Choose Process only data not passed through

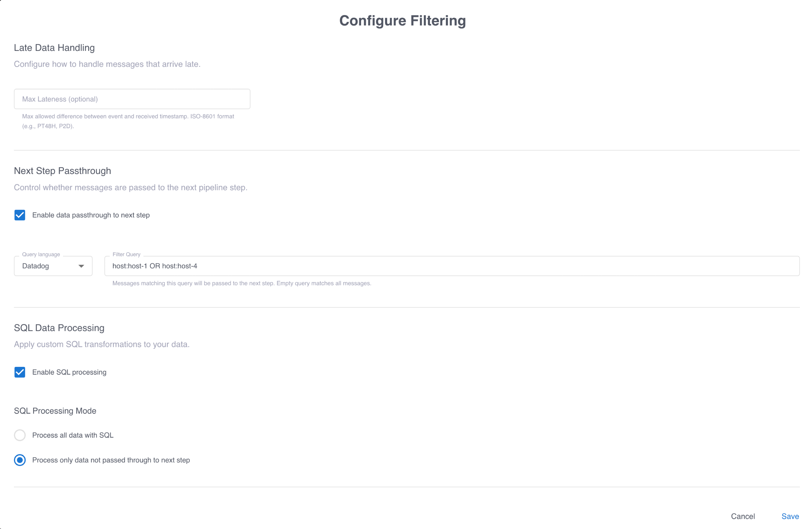[20, 460]
